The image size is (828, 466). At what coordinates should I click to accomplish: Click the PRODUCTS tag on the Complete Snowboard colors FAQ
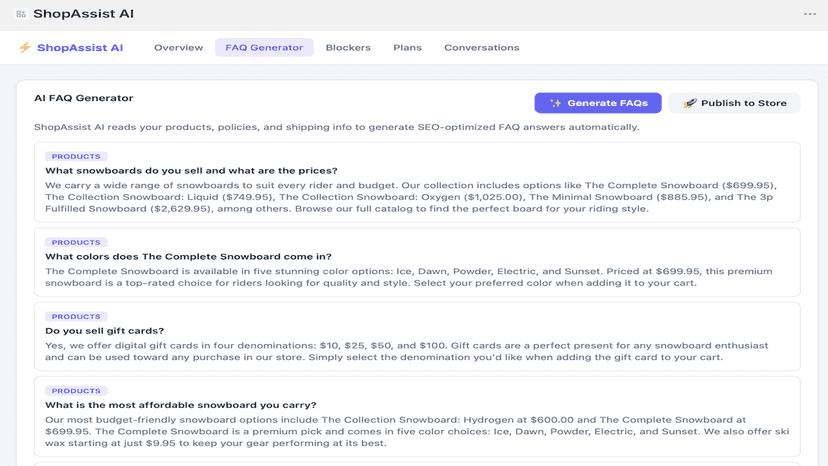coord(76,242)
